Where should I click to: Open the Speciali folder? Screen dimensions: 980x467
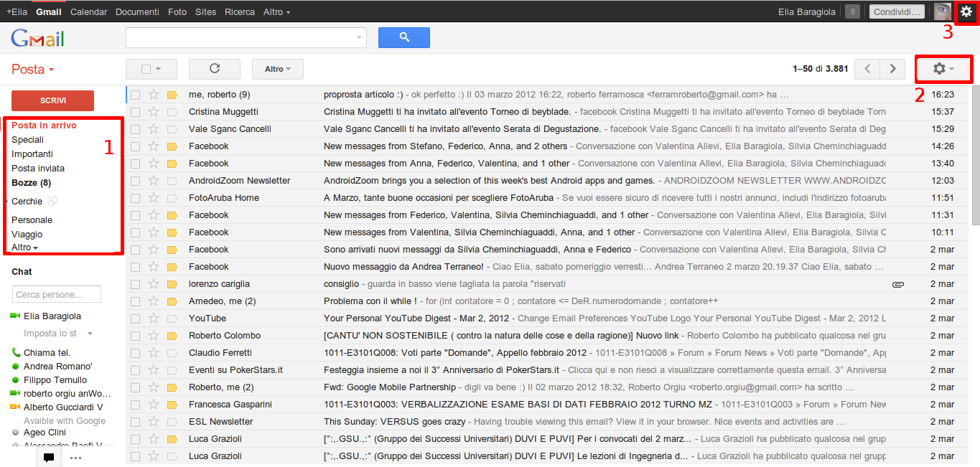pyautogui.click(x=27, y=140)
